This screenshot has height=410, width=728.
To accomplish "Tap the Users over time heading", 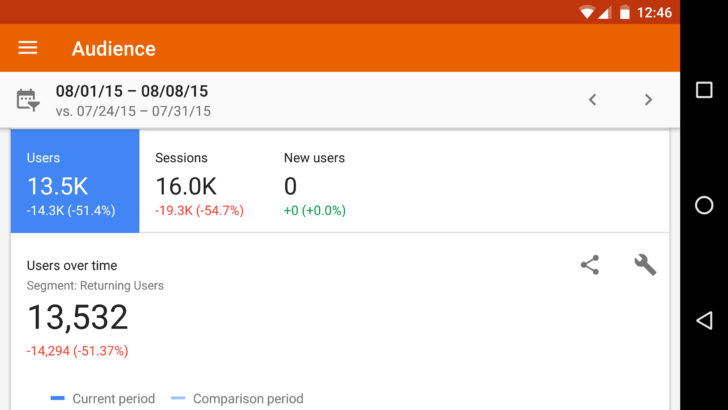I will coord(72,265).
